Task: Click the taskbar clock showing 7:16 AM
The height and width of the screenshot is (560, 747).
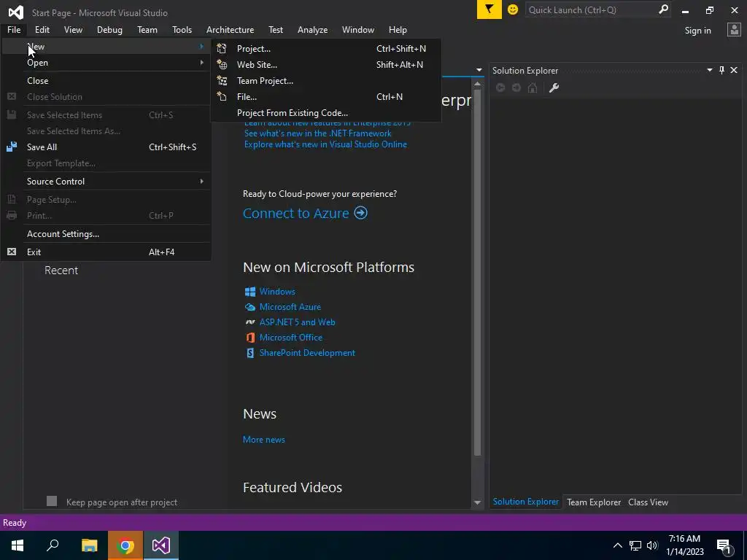Action: pos(684,545)
